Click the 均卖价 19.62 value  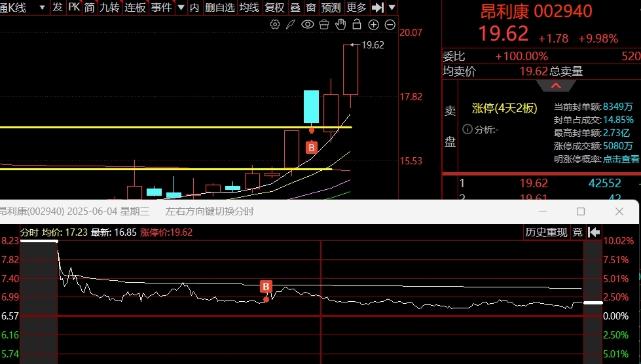(534, 71)
